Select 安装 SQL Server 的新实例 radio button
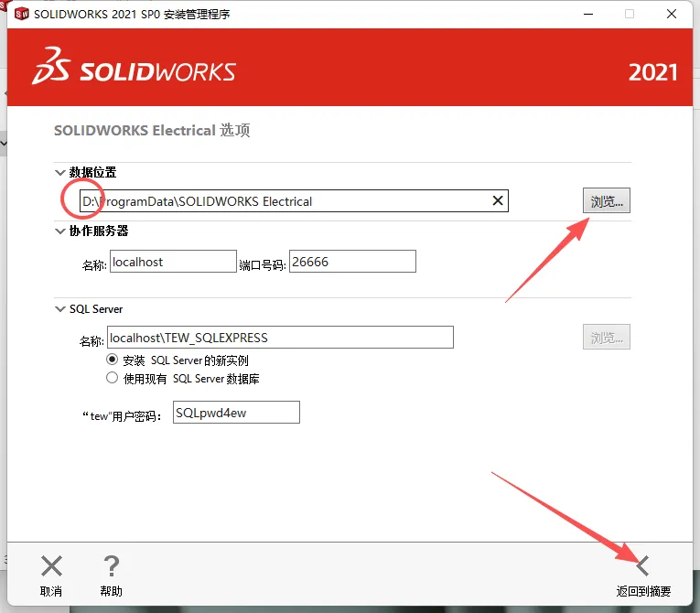This screenshot has height=613, width=700. click(x=112, y=360)
